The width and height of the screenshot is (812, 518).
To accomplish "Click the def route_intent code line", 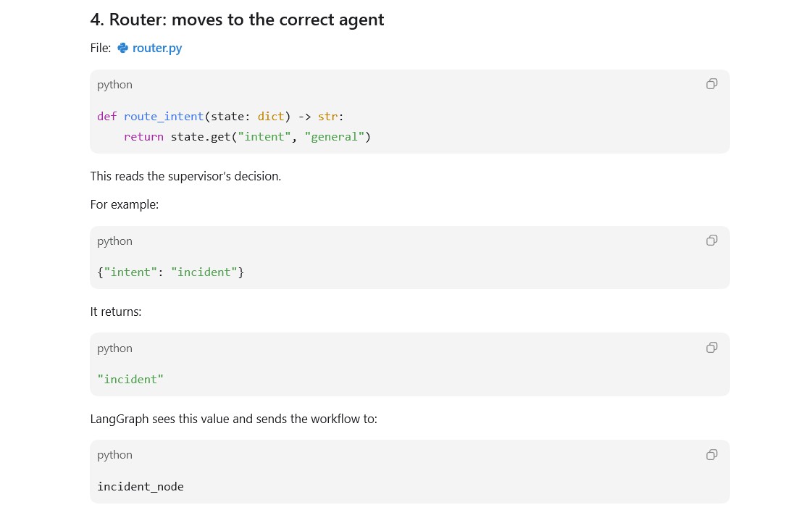I will [x=221, y=116].
